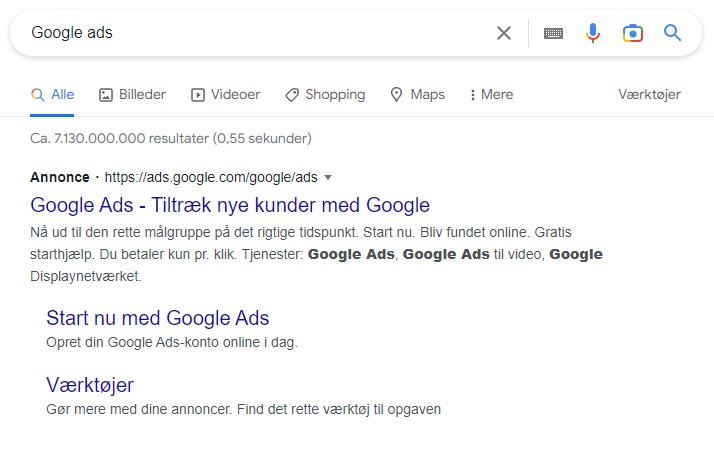The image size is (714, 449).
Task: Click the Videoer play icon
Action: 198,95
